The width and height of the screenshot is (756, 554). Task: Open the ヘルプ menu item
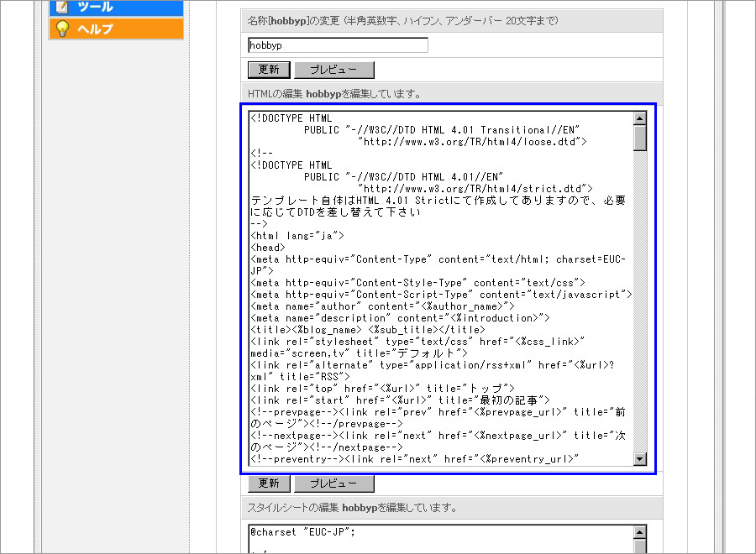[116, 29]
